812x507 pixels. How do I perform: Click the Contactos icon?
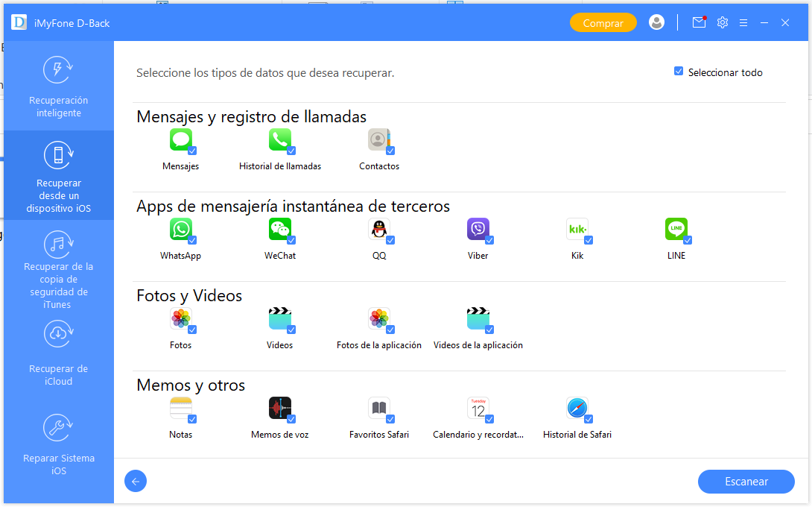click(x=379, y=139)
